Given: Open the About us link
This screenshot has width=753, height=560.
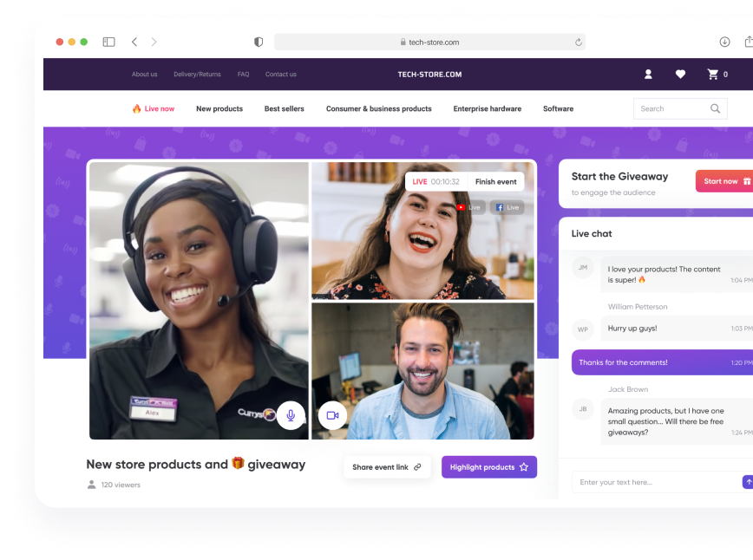Looking at the screenshot, I should coord(145,75).
